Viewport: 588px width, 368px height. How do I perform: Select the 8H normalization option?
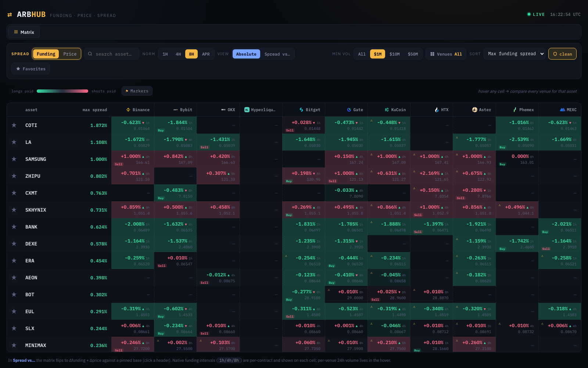(x=191, y=54)
